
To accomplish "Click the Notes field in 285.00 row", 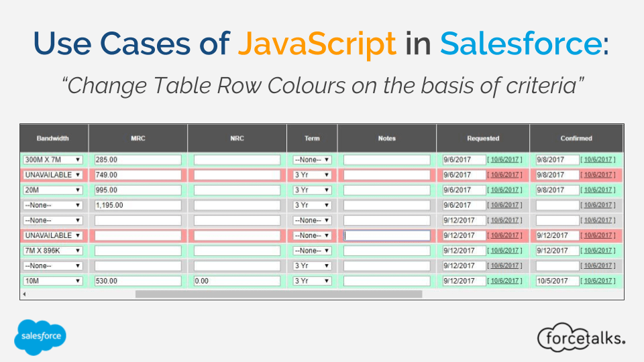I will click(387, 160).
